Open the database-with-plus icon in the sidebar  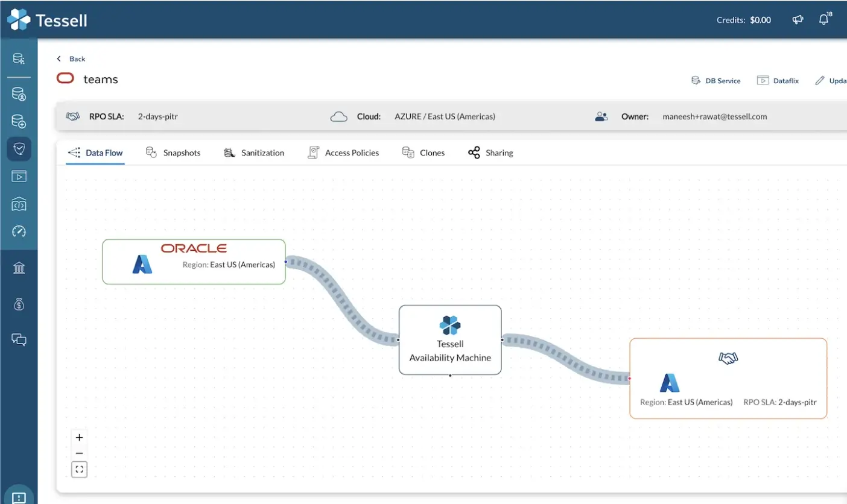[19, 121]
